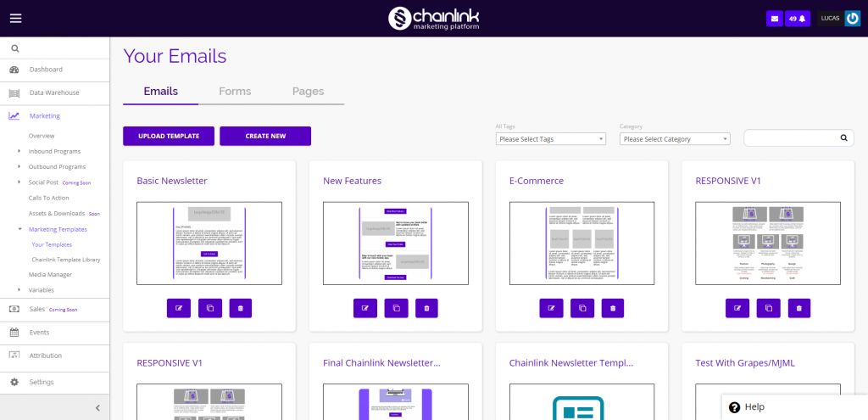868x420 pixels.
Task: Open Media Manager menu item
Action: [x=50, y=274]
